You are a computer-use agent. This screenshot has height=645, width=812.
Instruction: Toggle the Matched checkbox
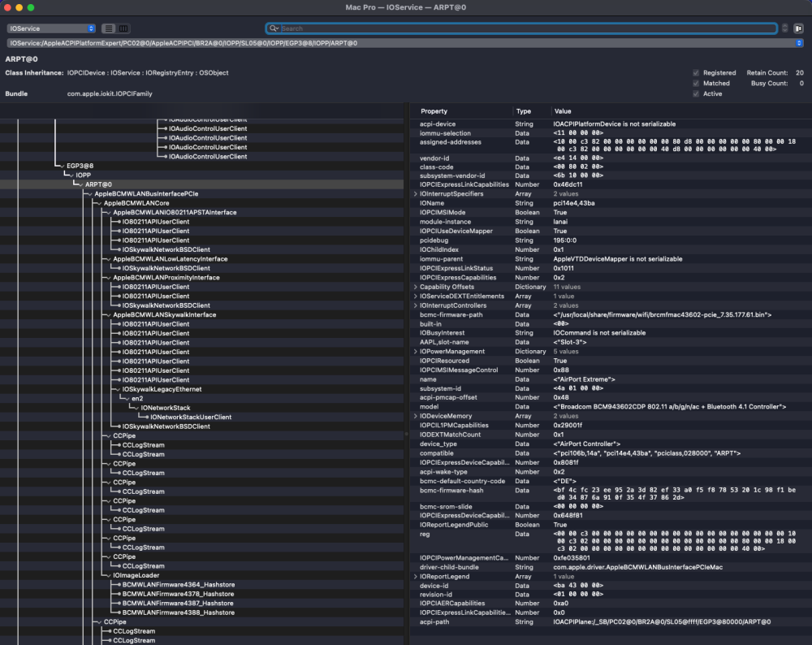coord(696,84)
